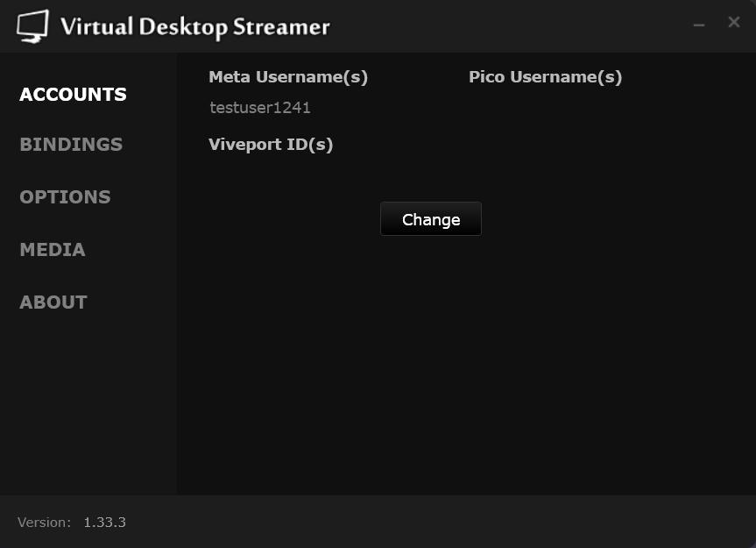The width and height of the screenshot is (756, 548).
Task: Click below Viveport ID(s) empty field area
Action: pyautogui.click(x=271, y=174)
